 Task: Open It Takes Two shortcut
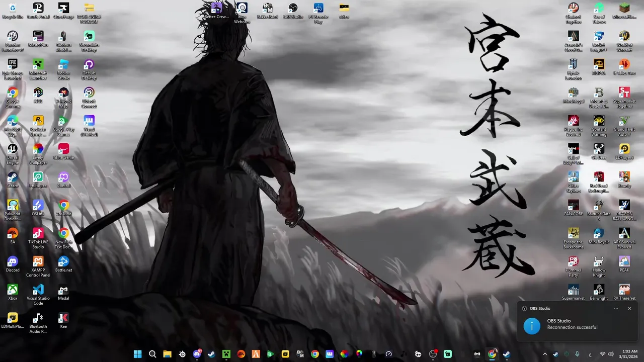(x=624, y=67)
